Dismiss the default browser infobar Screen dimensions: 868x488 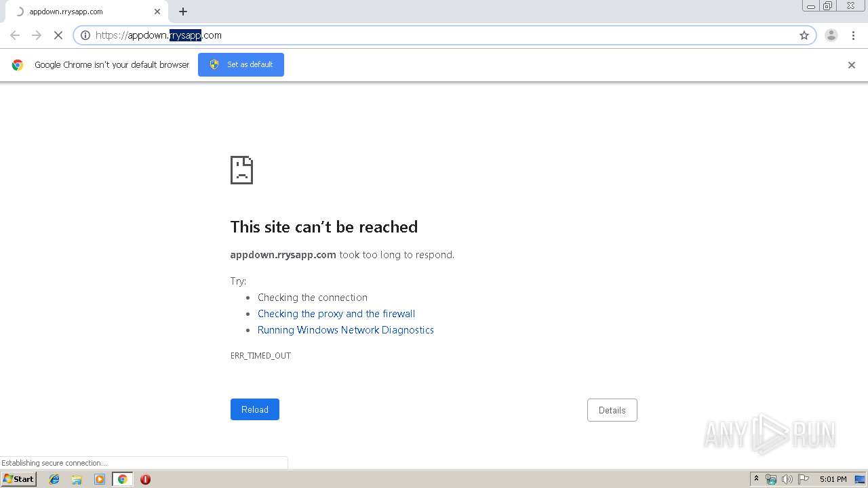[x=852, y=65]
